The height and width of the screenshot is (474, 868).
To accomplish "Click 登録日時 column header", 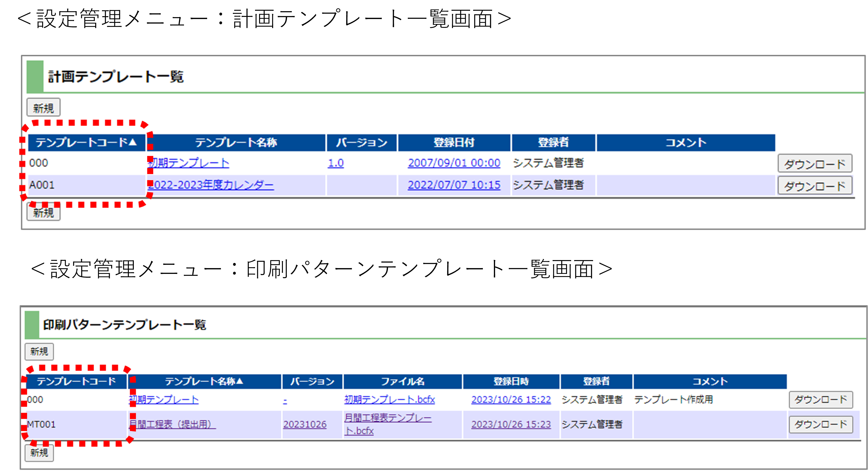I will point(511,381).
